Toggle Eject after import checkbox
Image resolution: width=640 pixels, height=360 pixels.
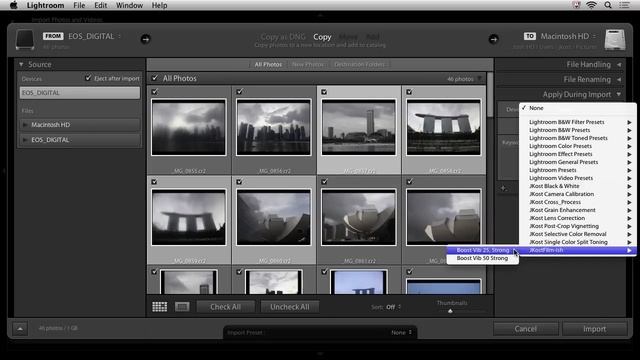(88, 78)
